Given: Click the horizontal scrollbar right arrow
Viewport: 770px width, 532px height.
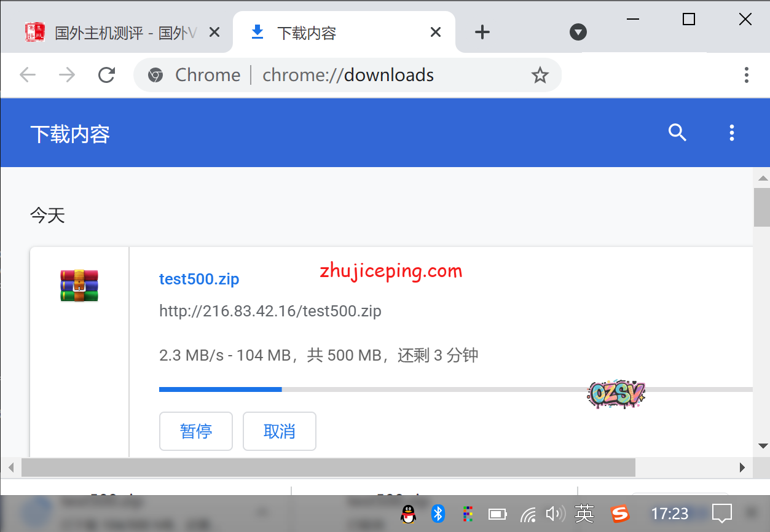Looking at the screenshot, I should (742, 467).
